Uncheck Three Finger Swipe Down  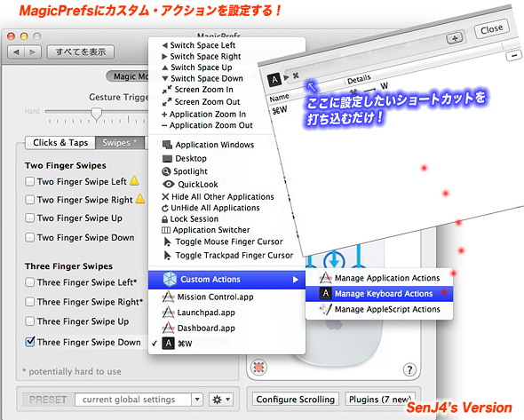pyautogui.click(x=29, y=342)
